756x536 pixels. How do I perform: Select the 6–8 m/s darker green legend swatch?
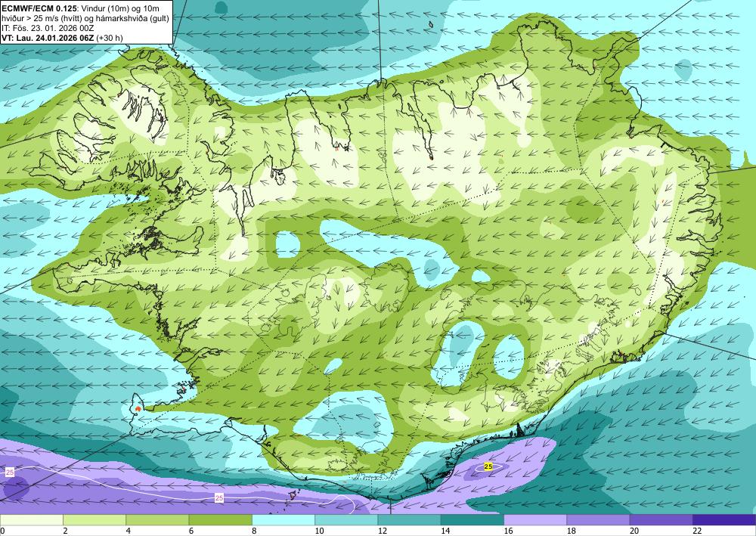[x=220, y=520]
